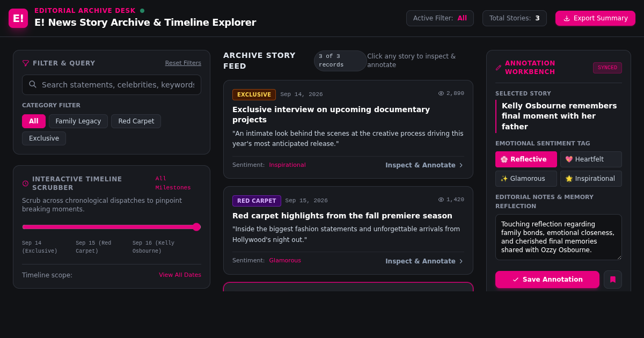
Task: Filter by the All category
Action: click(x=34, y=121)
